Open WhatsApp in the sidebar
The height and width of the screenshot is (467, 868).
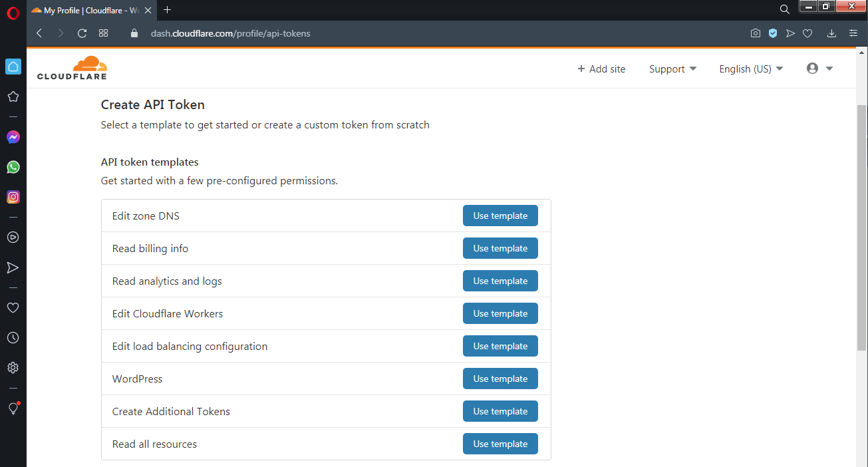pos(13,167)
